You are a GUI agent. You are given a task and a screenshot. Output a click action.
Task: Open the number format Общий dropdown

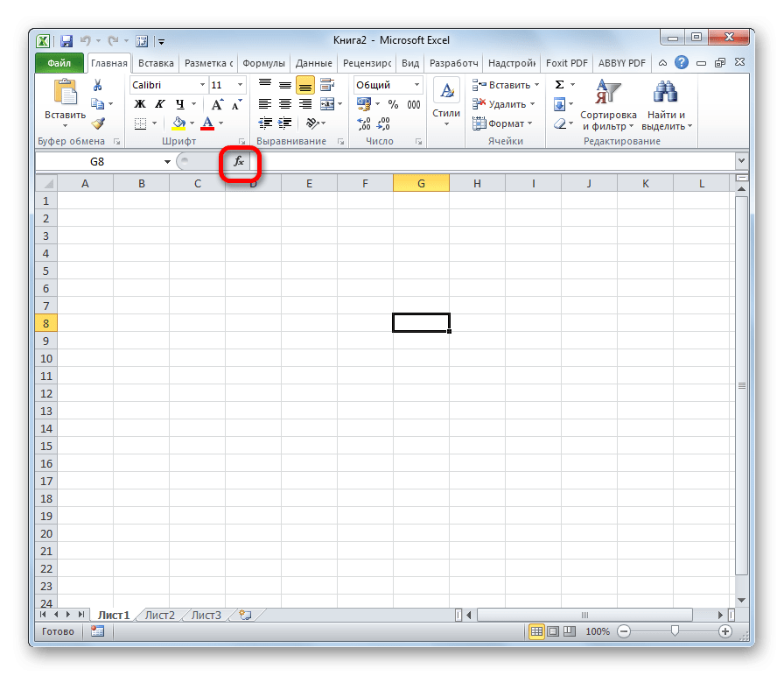[x=416, y=85]
